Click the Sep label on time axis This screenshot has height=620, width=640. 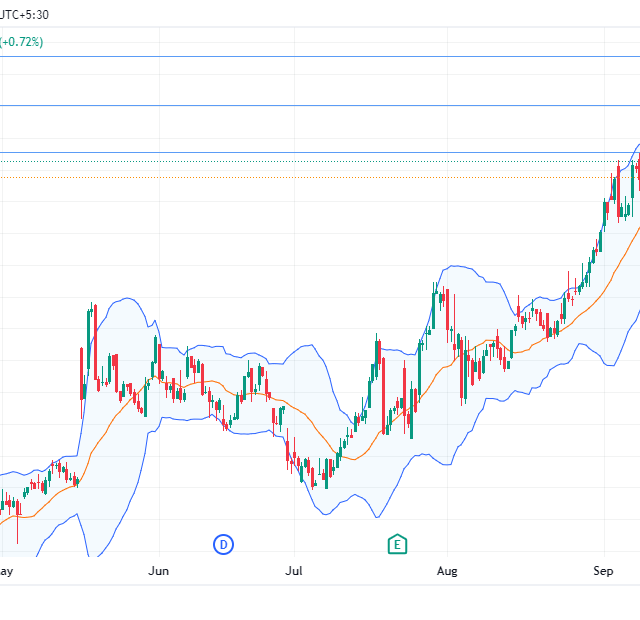[x=603, y=571]
